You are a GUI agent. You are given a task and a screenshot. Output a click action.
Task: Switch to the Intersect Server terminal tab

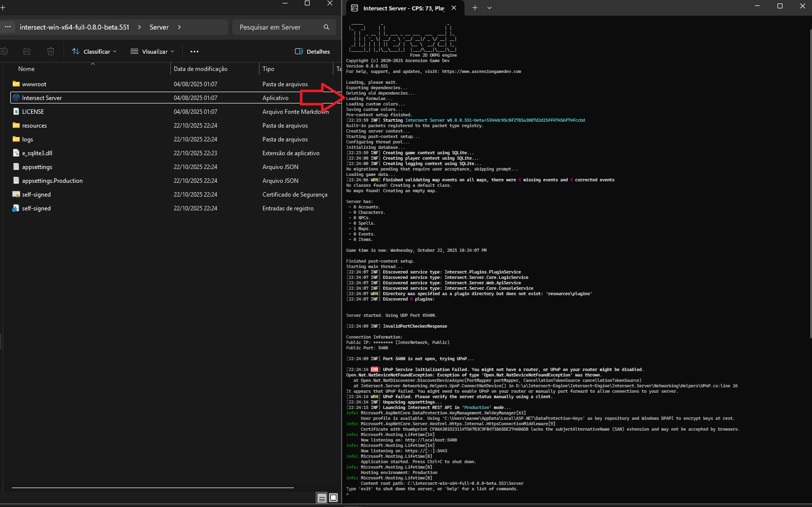point(404,8)
